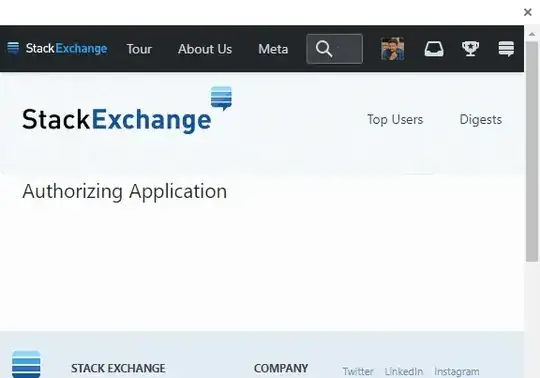
Task: Open the footer STACK EXCHANGE link
Action: tap(118, 368)
